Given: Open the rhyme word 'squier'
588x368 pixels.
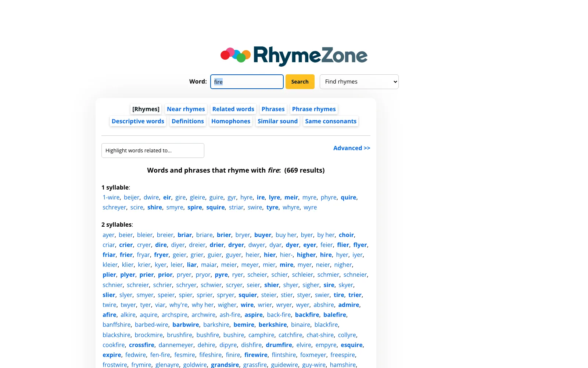Looking at the screenshot, I should (248, 295).
